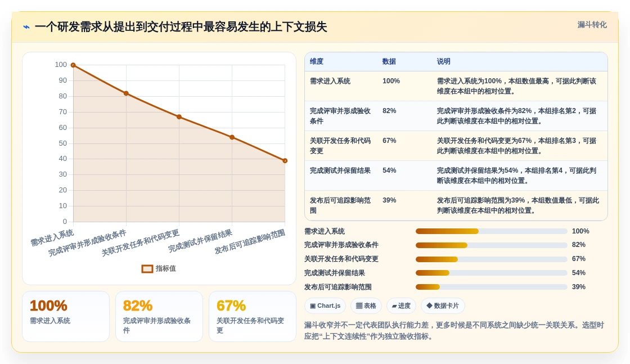This screenshot has width=630, height=364.
Task: Select the 数据卡片 chip
Action: (x=443, y=305)
